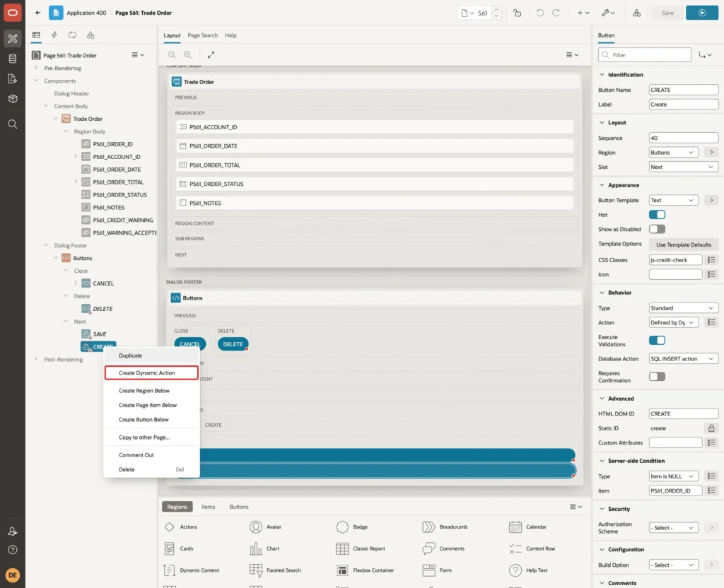Open the Utilities wrench menu
The image size is (724, 588).
(608, 13)
